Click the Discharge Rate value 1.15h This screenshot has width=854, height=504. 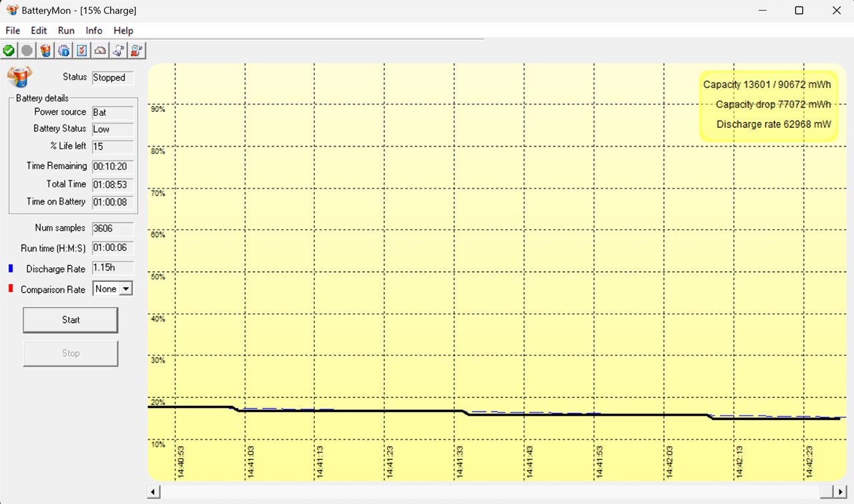point(113,268)
